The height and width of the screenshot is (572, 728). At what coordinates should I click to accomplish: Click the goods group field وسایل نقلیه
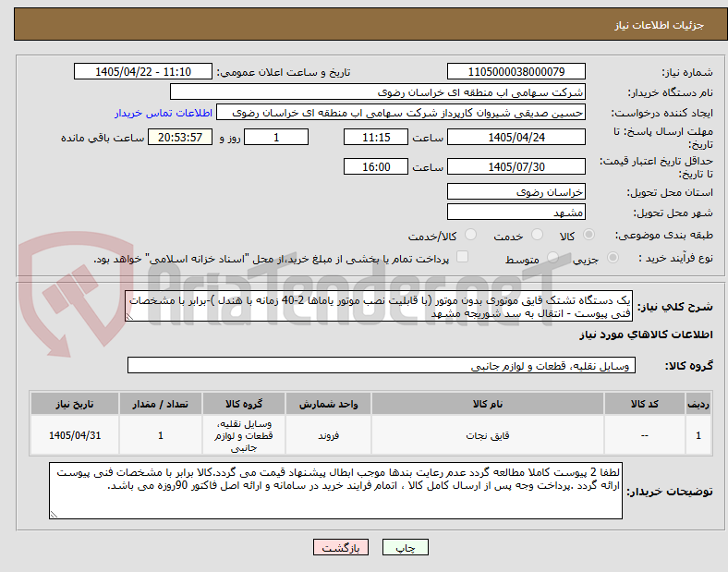382,366
